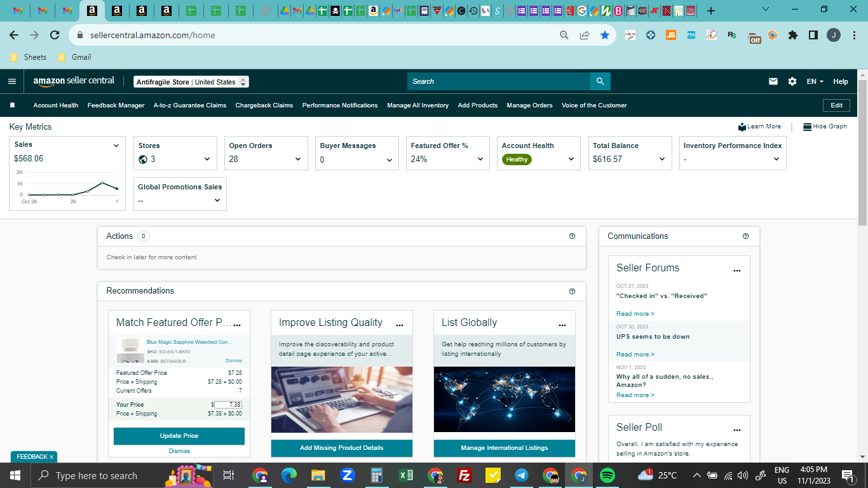
Task: Bookmark this page with the star icon
Action: (605, 36)
